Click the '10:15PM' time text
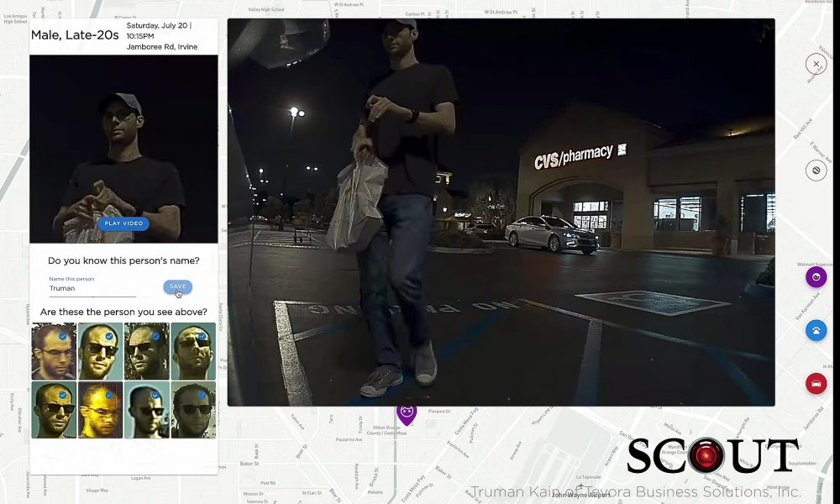The height and width of the screenshot is (504, 840). click(140, 36)
